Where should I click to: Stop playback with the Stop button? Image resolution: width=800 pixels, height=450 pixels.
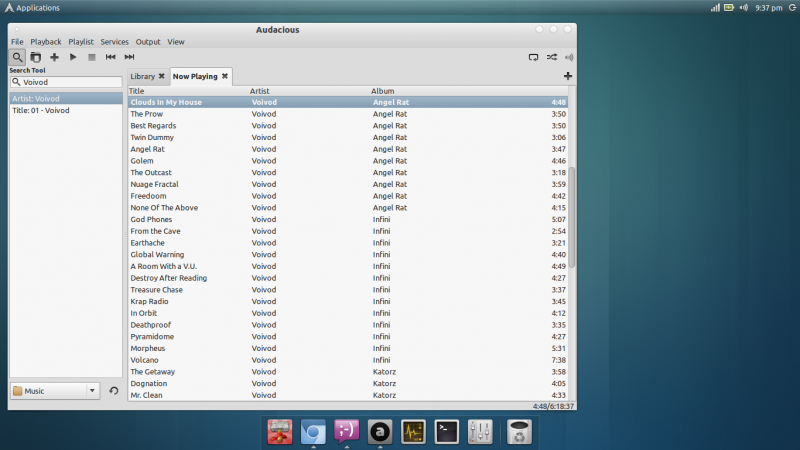pos(92,57)
